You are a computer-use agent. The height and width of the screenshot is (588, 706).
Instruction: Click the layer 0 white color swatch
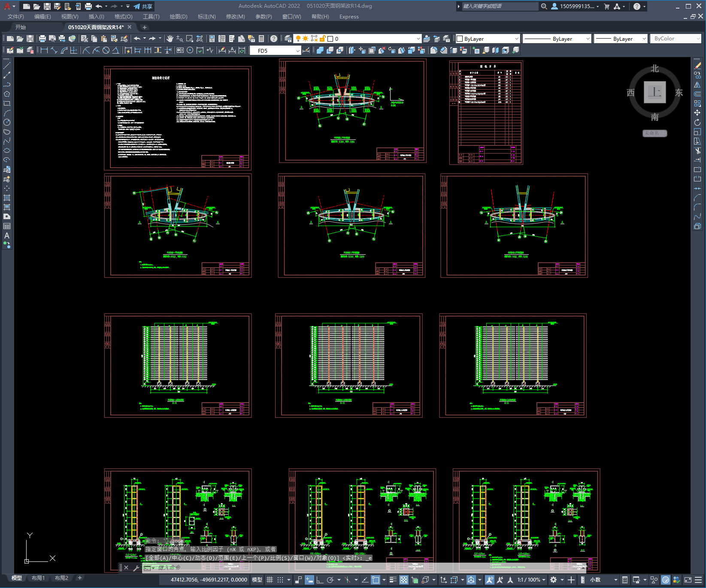pos(330,39)
